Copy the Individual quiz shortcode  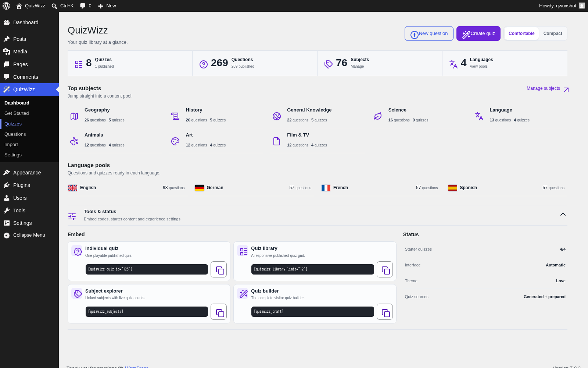219,269
